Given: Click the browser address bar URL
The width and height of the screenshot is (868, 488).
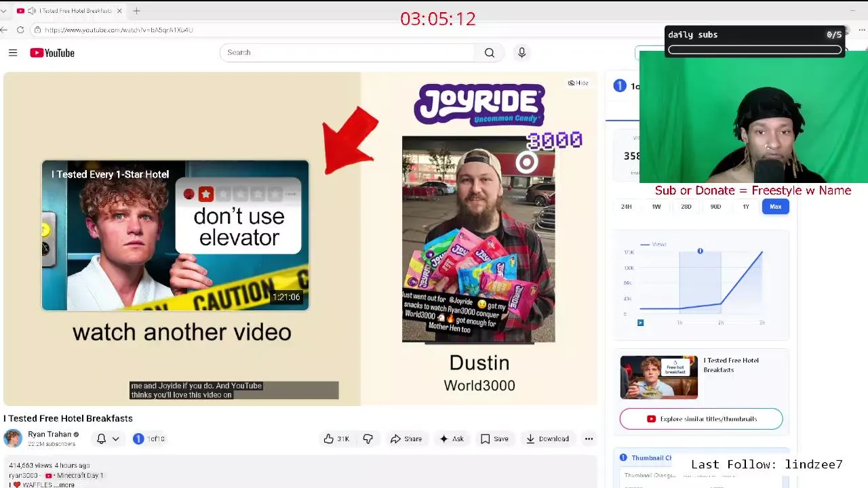Looking at the screenshot, I should coord(119,30).
